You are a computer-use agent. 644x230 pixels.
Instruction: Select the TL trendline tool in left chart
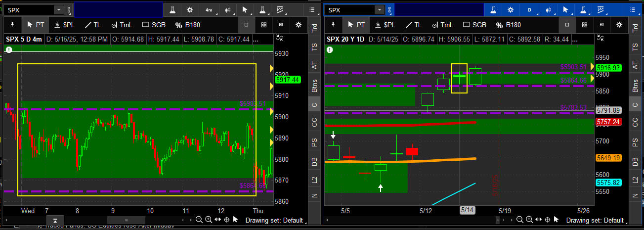94,25
